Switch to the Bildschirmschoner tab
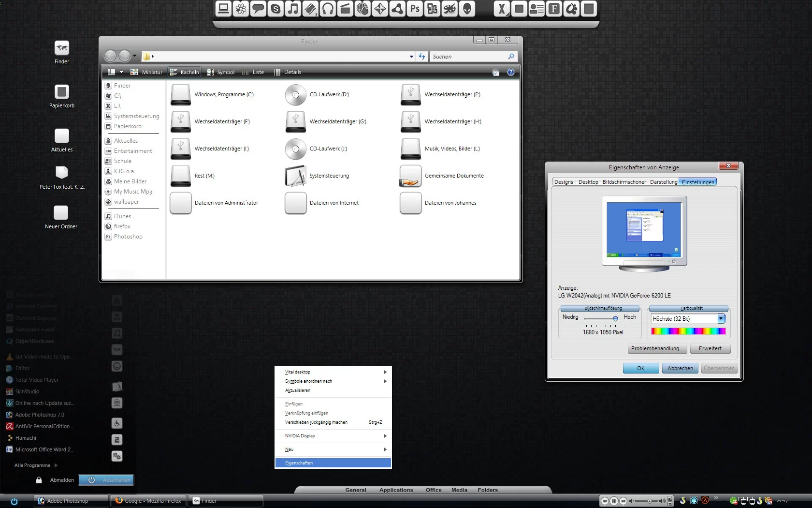The image size is (812, 508). 624,182
